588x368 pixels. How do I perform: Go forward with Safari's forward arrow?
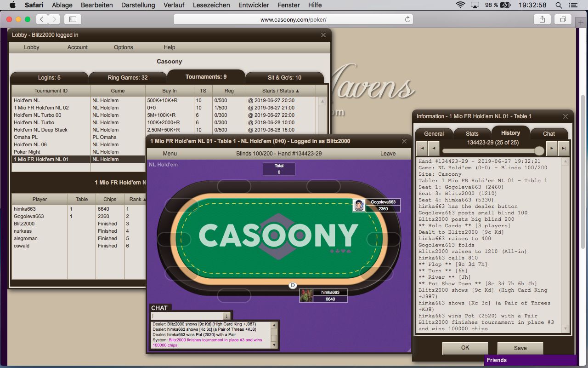point(54,19)
